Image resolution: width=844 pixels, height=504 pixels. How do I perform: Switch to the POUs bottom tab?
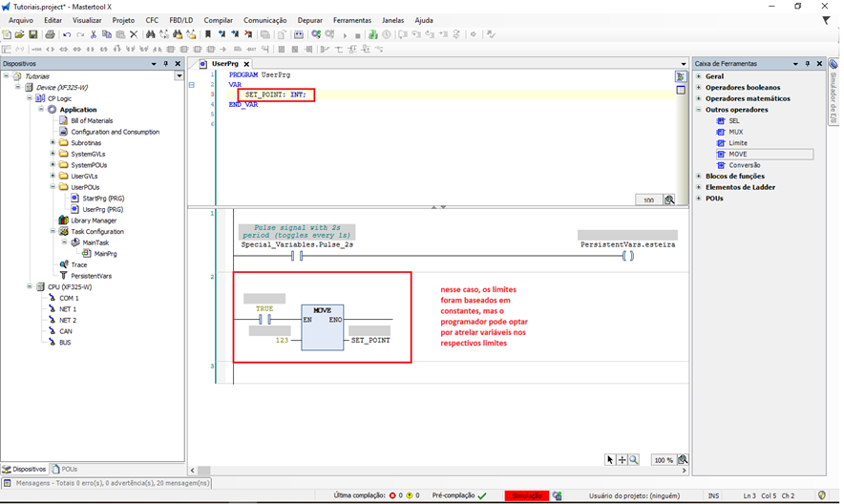point(66,470)
